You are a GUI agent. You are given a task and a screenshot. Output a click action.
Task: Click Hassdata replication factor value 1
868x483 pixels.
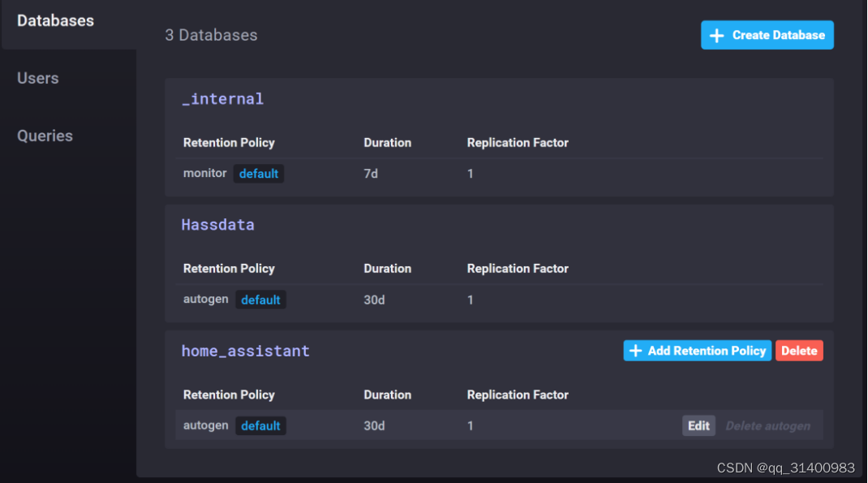(470, 300)
